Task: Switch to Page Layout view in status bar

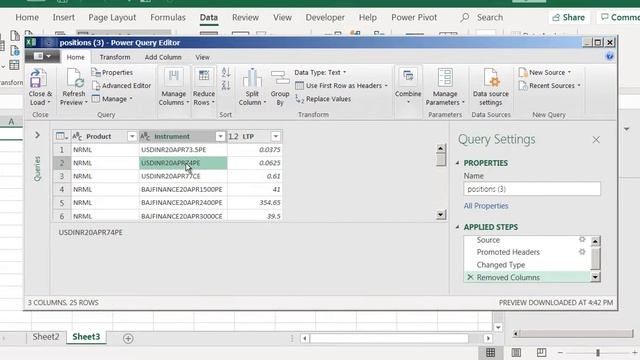Action: [516, 353]
